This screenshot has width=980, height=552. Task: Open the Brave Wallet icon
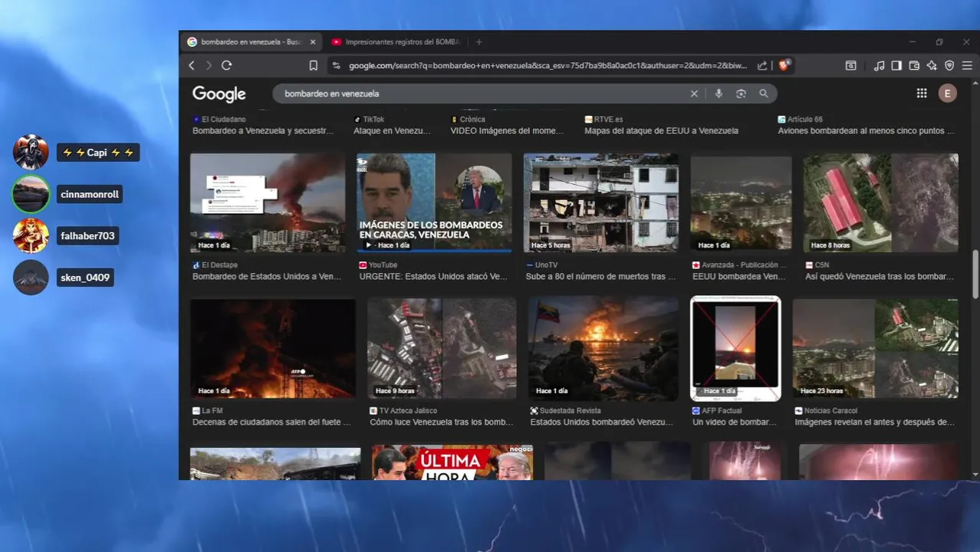[x=914, y=66]
